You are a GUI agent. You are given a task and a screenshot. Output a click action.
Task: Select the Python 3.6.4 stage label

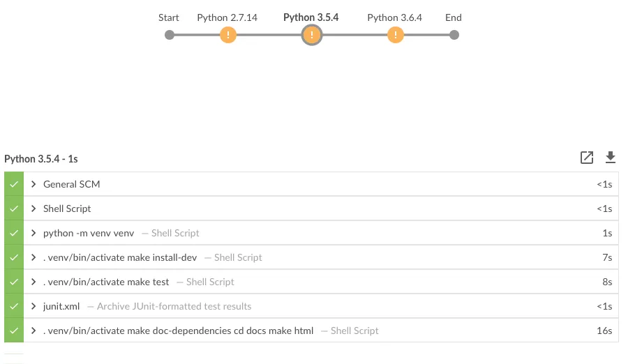[x=395, y=17]
